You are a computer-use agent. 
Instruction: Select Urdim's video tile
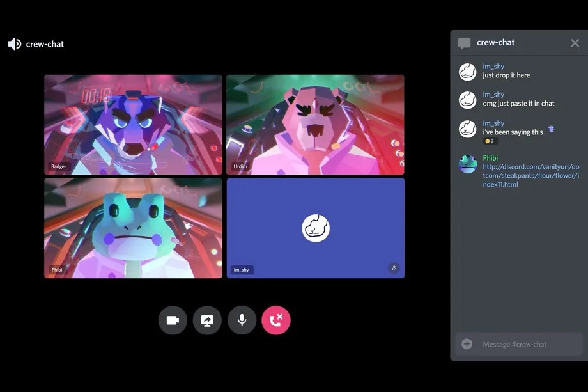315,125
